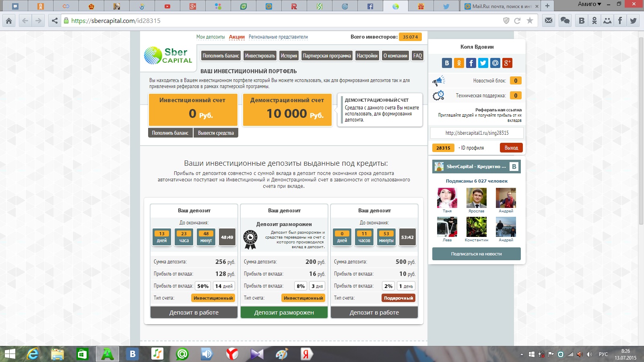This screenshot has height=362, width=644.
Task: Click the megaphone news block icon
Action: (x=438, y=80)
